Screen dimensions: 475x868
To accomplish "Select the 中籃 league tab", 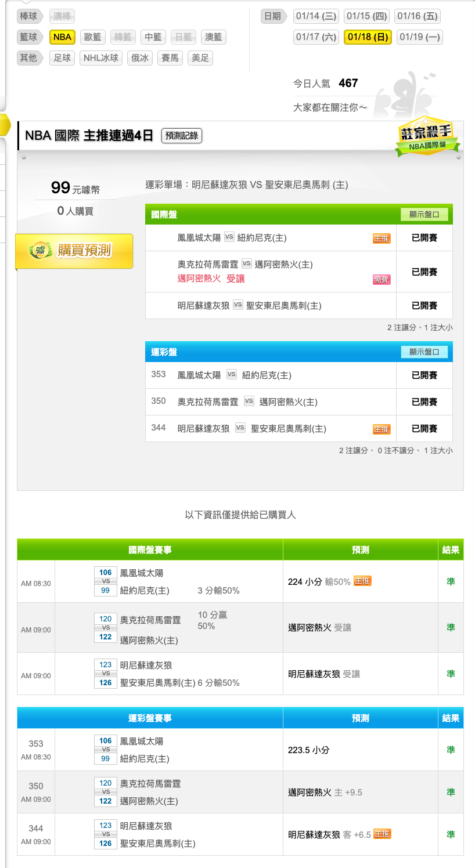I will tap(153, 37).
